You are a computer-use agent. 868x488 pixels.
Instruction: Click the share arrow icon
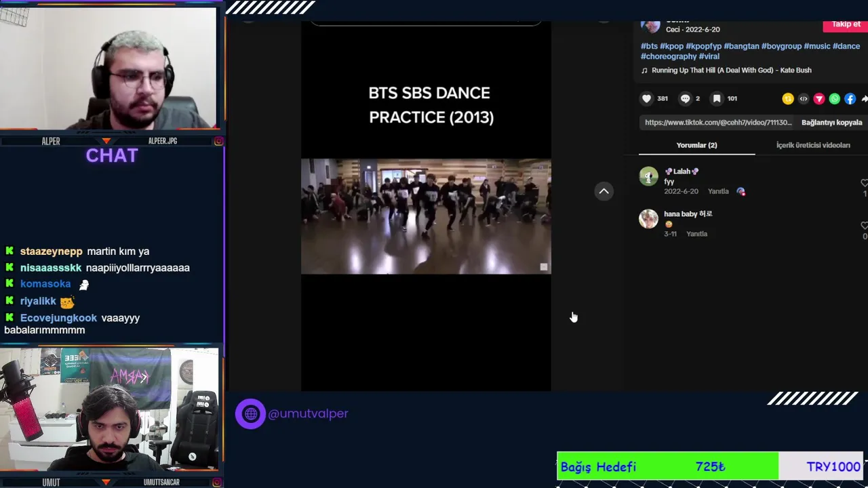click(864, 99)
